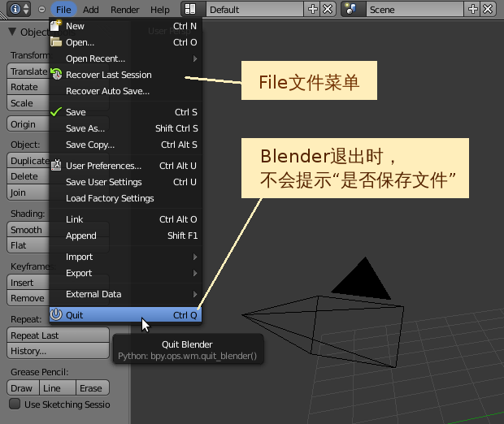Open the scene browse icon

click(350, 9)
